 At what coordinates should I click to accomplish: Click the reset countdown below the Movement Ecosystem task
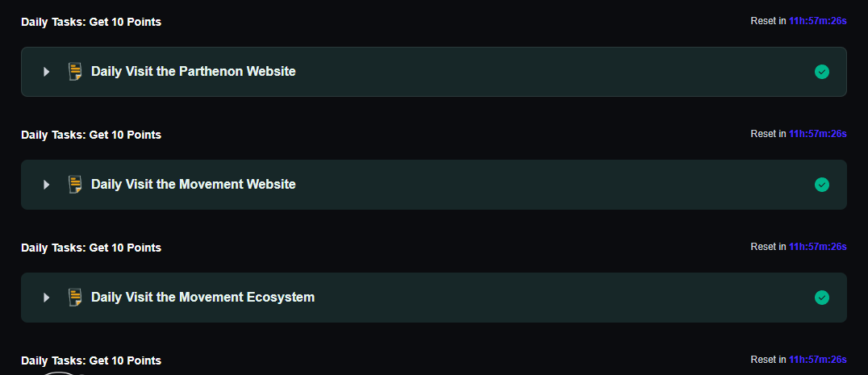click(x=817, y=360)
